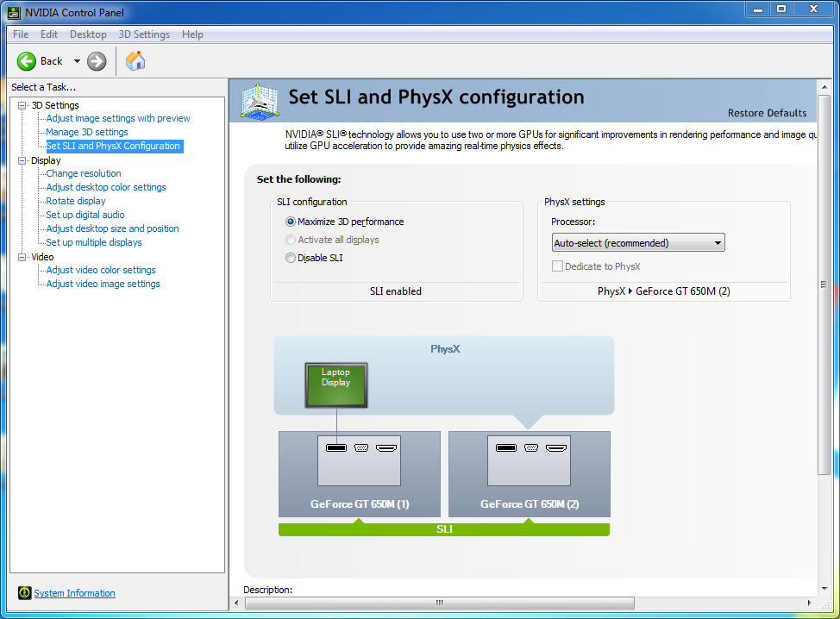Viewport: 840px width, 619px height.
Task: Click the 'Description:' label
Action: click(x=268, y=590)
